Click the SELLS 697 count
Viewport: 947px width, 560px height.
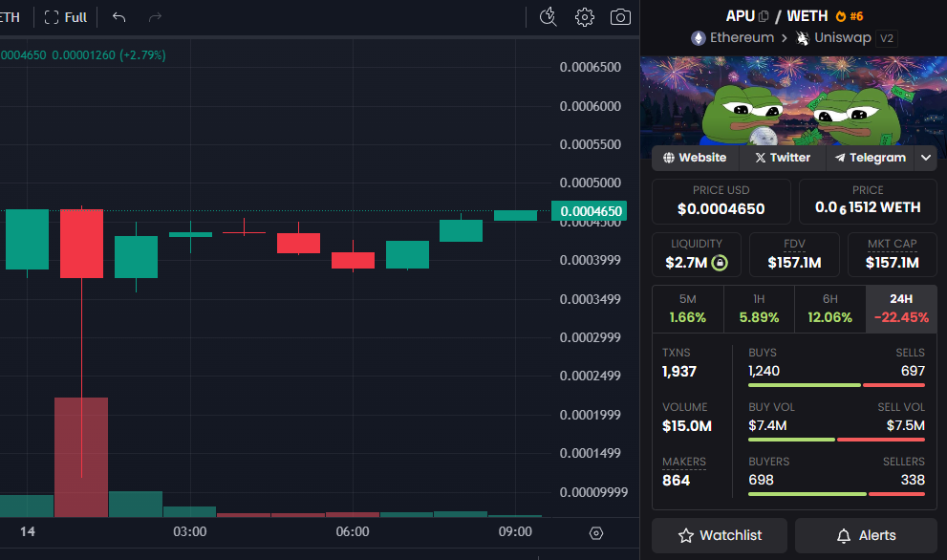tap(913, 371)
